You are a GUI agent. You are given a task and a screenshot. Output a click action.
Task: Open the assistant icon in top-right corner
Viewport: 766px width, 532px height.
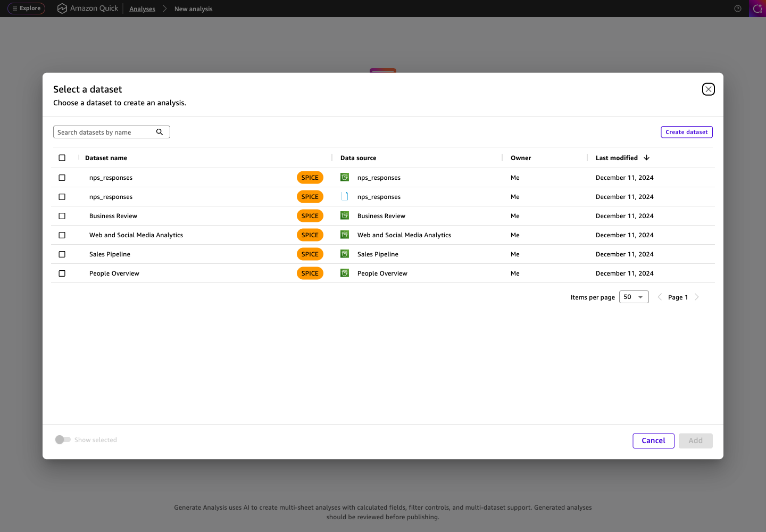click(757, 9)
